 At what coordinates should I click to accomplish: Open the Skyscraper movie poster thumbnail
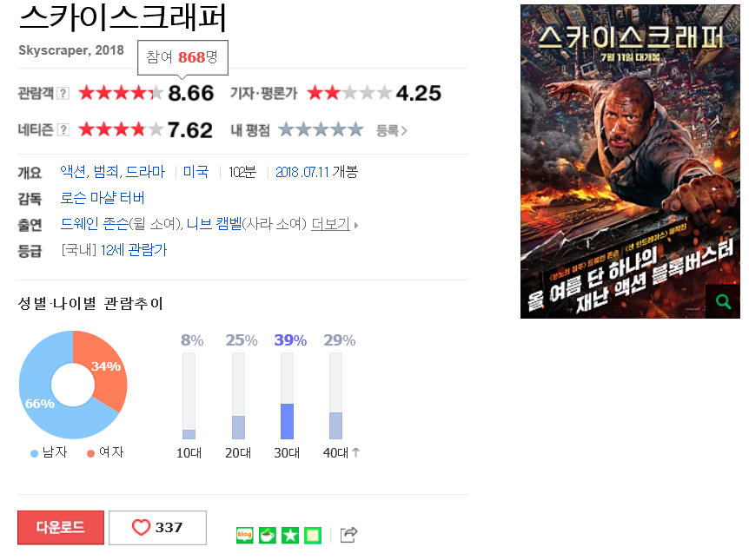point(630,161)
